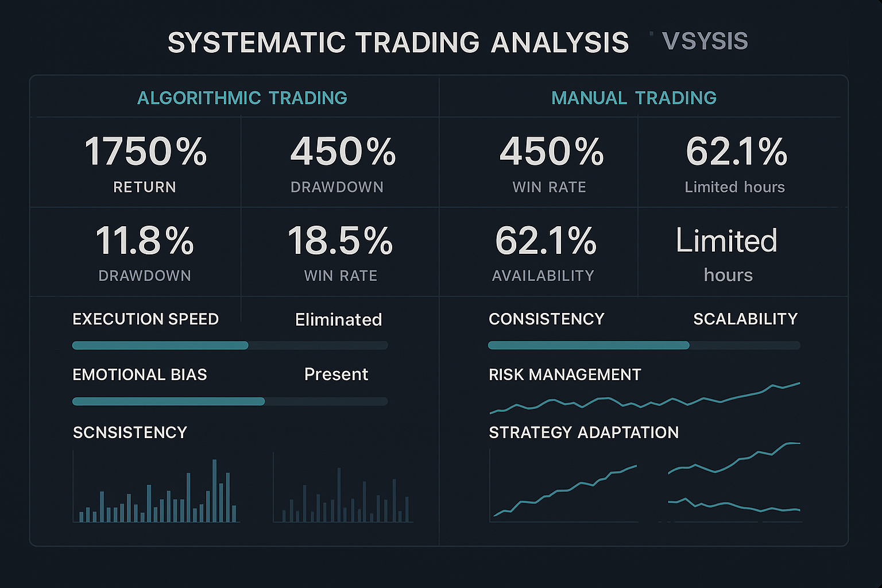Open the Risk Management line chart
The width and height of the screenshot is (882, 588).
click(x=644, y=399)
